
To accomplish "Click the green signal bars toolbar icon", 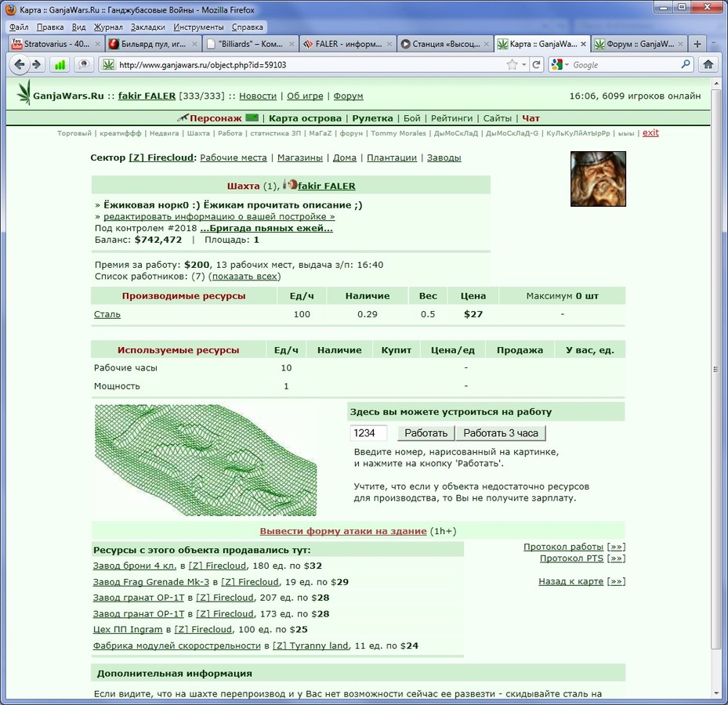I will click(60, 65).
